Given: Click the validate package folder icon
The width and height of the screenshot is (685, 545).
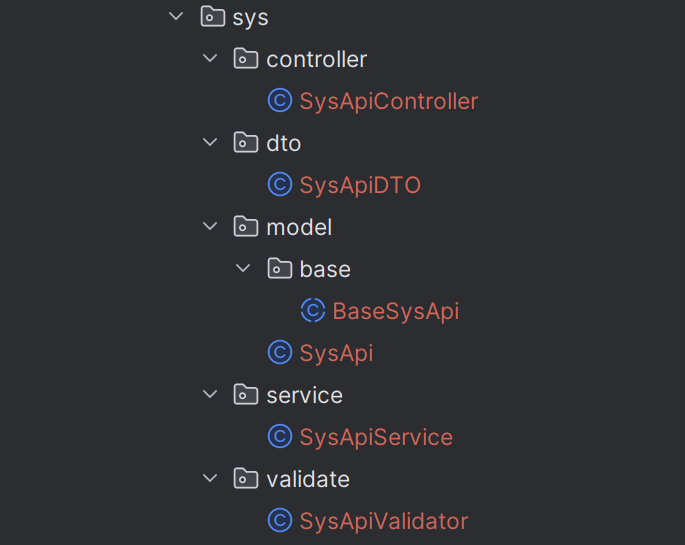Looking at the screenshot, I should click(x=246, y=479).
